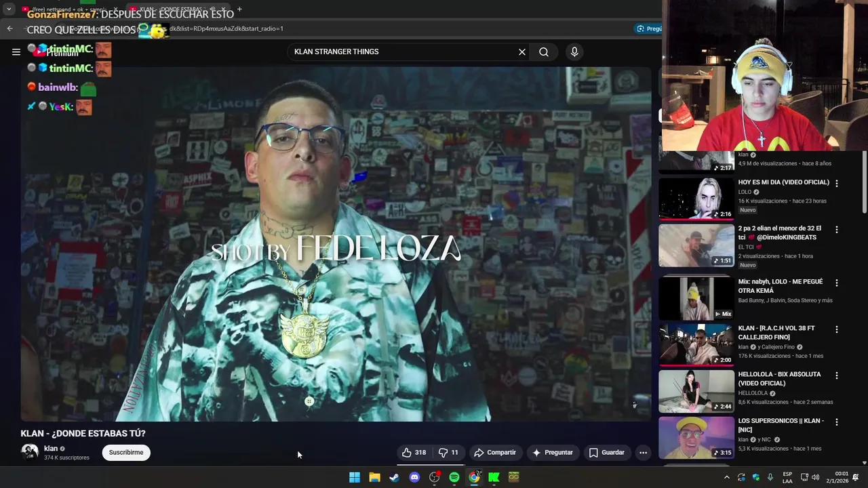
Task: Open KLAN R.A.C.H VOL 38 thumbnail
Action: [696, 345]
